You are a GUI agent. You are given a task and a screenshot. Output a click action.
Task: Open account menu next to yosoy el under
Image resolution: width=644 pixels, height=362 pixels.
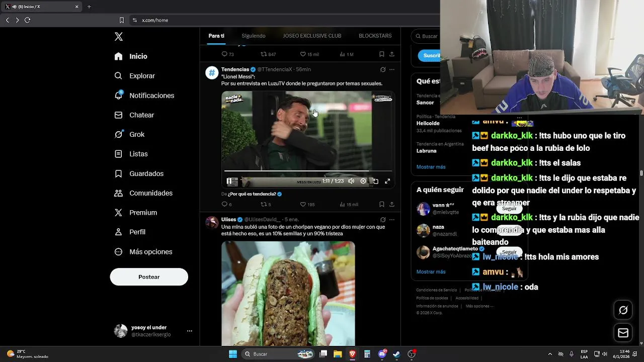190,331
